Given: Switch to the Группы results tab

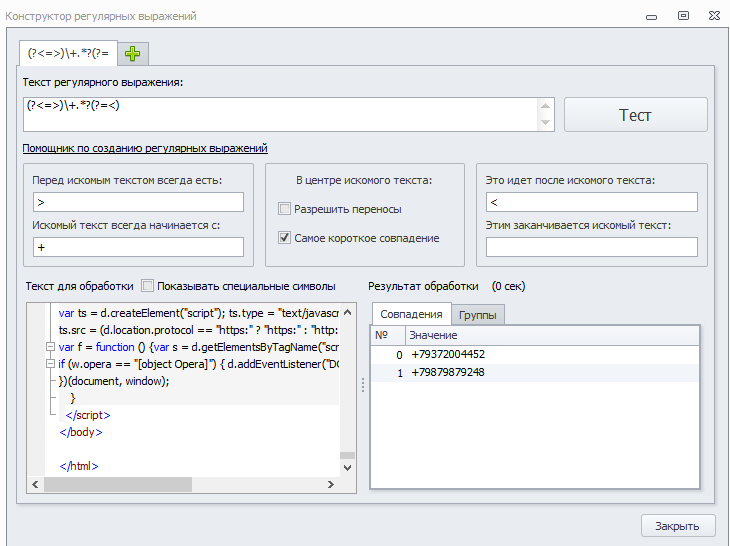Looking at the screenshot, I should 478,315.
